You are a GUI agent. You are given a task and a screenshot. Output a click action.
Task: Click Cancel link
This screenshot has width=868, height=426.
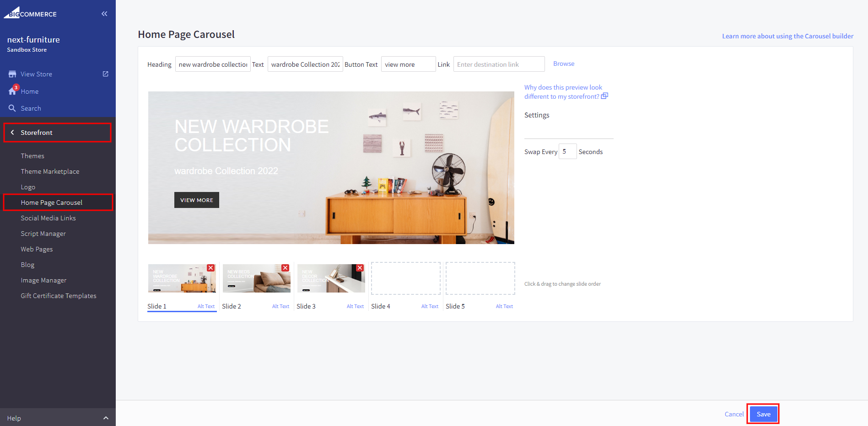pyautogui.click(x=734, y=414)
